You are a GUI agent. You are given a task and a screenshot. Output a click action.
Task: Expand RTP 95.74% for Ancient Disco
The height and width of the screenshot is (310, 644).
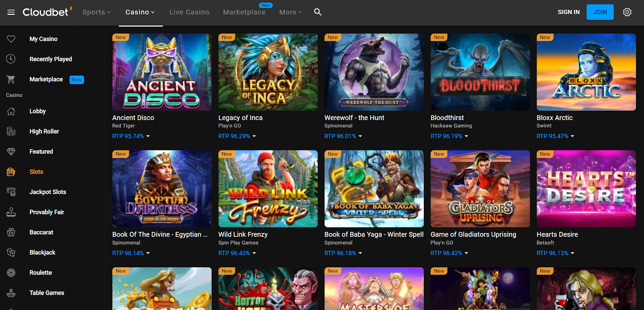(131, 136)
